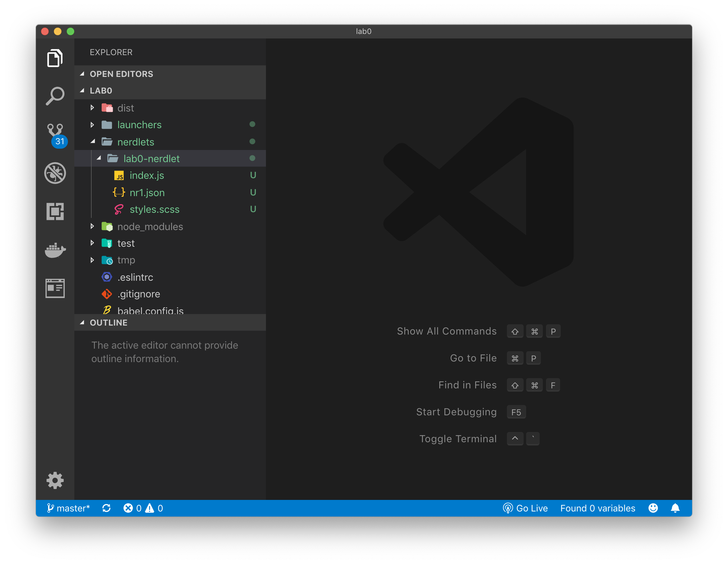This screenshot has height=564, width=728.
Task: Open styles.scss file
Action: 154,209
